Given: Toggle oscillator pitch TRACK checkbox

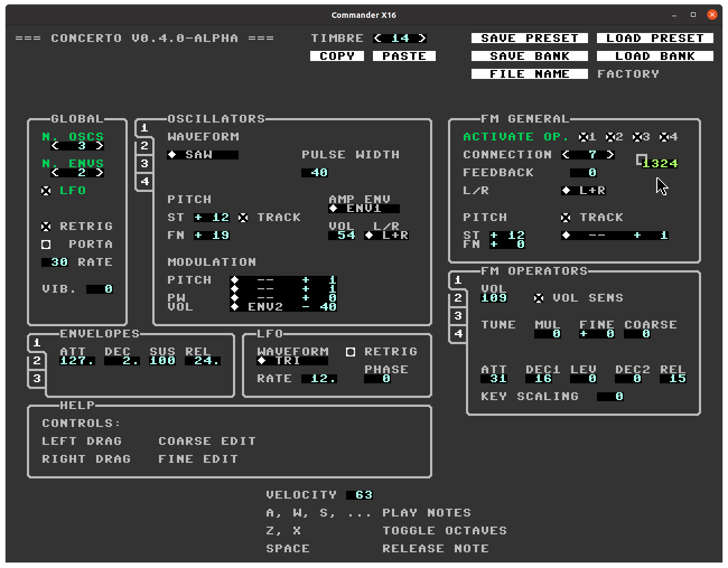Looking at the screenshot, I should [x=243, y=217].
